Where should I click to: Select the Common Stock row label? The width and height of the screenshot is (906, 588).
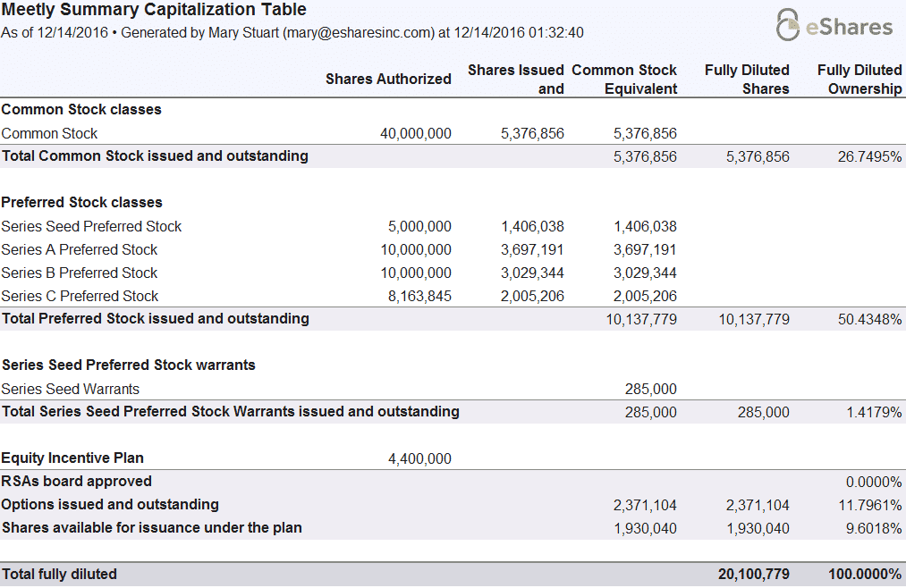[x=49, y=133]
